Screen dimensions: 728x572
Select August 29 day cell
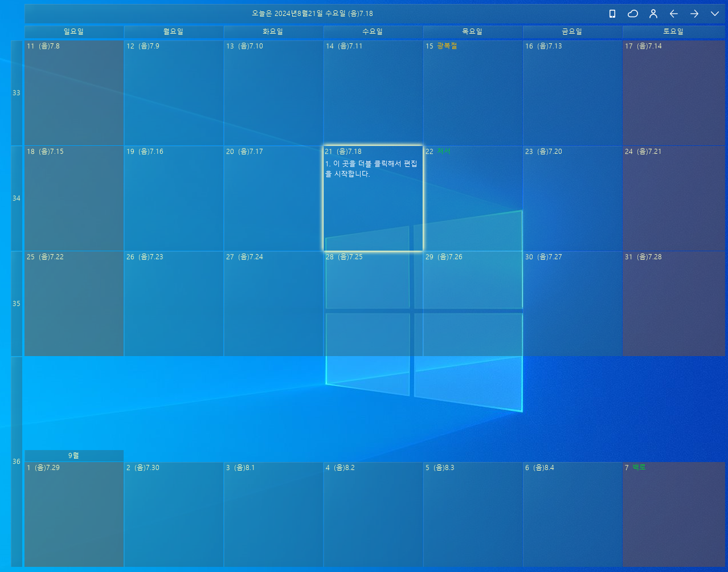point(473,304)
